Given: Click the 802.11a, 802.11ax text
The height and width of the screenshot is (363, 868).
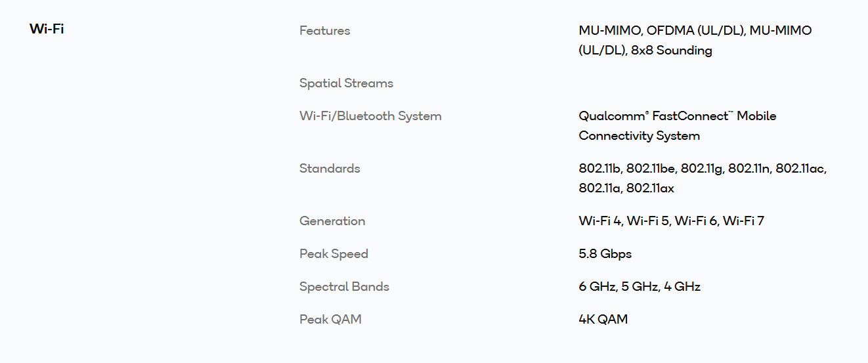Looking at the screenshot, I should click(x=626, y=188).
